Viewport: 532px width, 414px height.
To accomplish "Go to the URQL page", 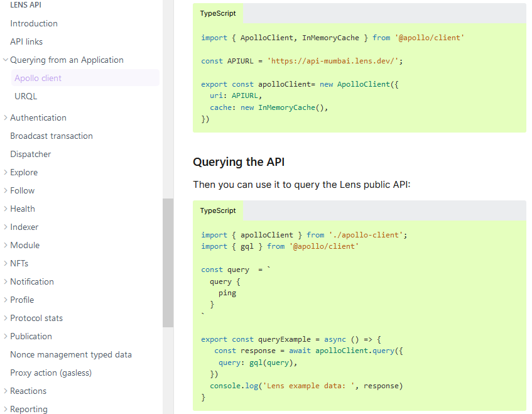I will 26,96.
